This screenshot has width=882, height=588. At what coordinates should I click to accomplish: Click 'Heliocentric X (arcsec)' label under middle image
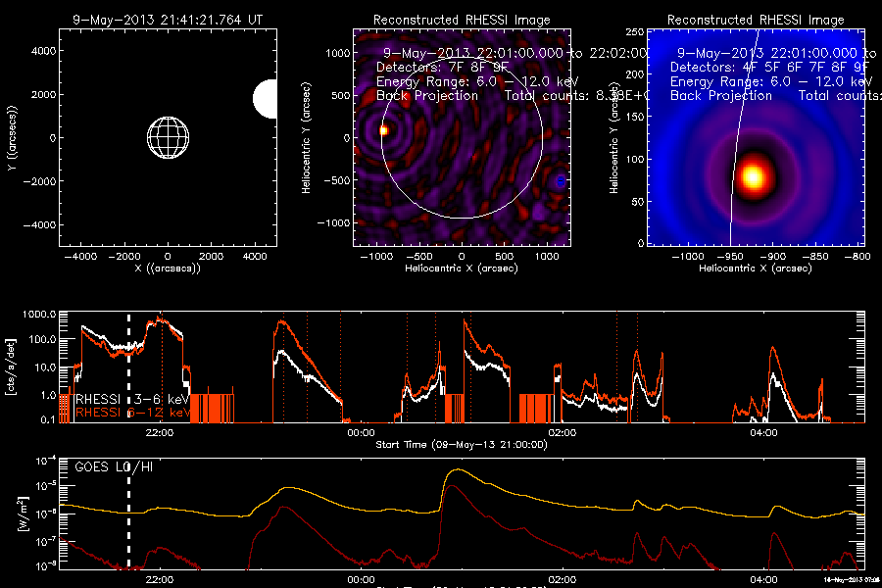point(462,269)
